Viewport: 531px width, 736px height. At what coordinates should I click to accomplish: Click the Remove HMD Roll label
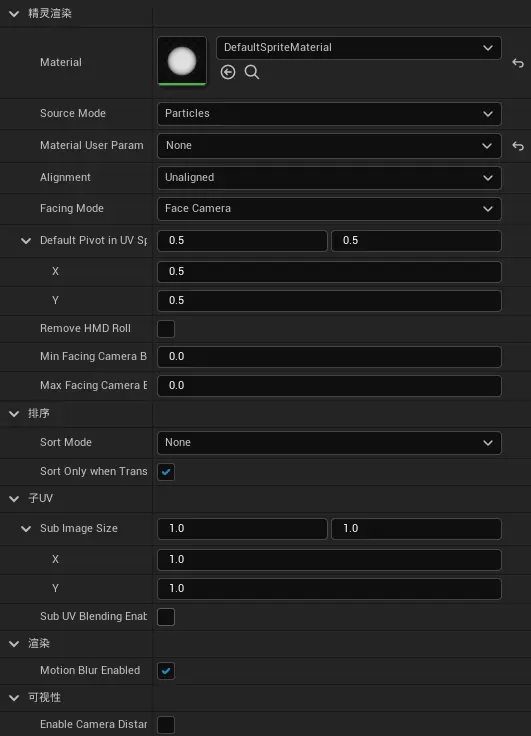point(85,328)
